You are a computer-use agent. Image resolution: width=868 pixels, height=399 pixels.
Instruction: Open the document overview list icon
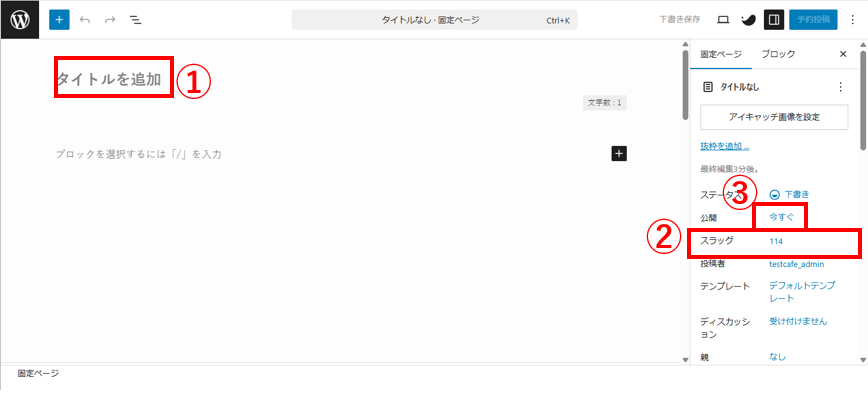[135, 20]
